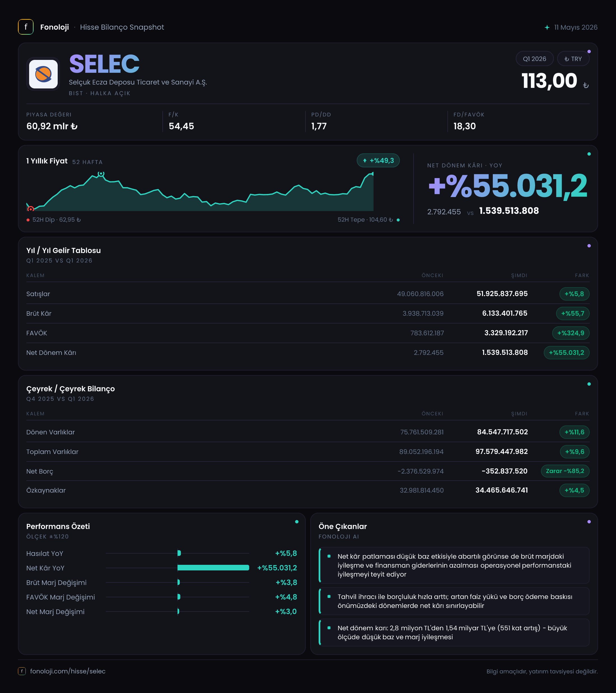Click the sparkle icon beside the date
Screen dimensions: 616x693
click(x=547, y=27)
